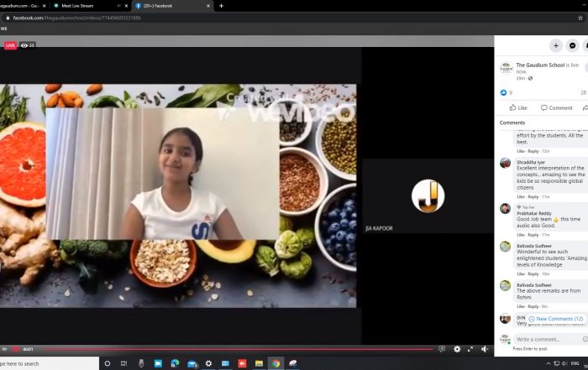The width and height of the screenshot is (588, 370).
Task: Click the Comments heading
Action: 512,122
